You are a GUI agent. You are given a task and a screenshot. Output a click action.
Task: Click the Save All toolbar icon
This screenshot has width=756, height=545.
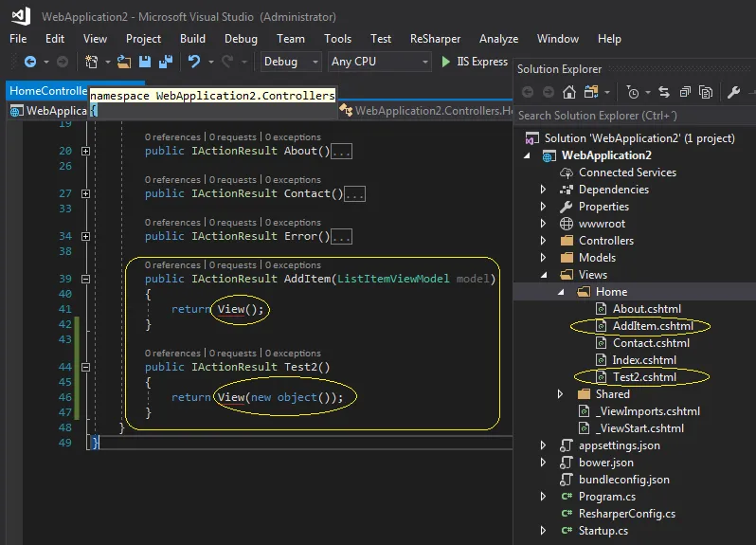click(166, 62)
